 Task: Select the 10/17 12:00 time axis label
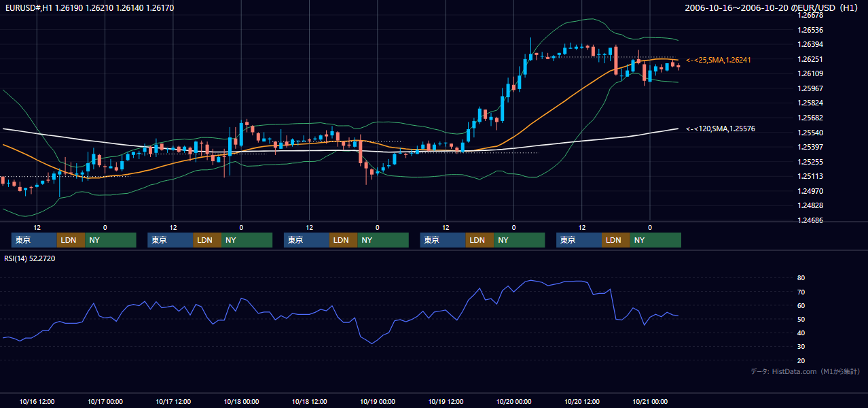pos(173,401)
